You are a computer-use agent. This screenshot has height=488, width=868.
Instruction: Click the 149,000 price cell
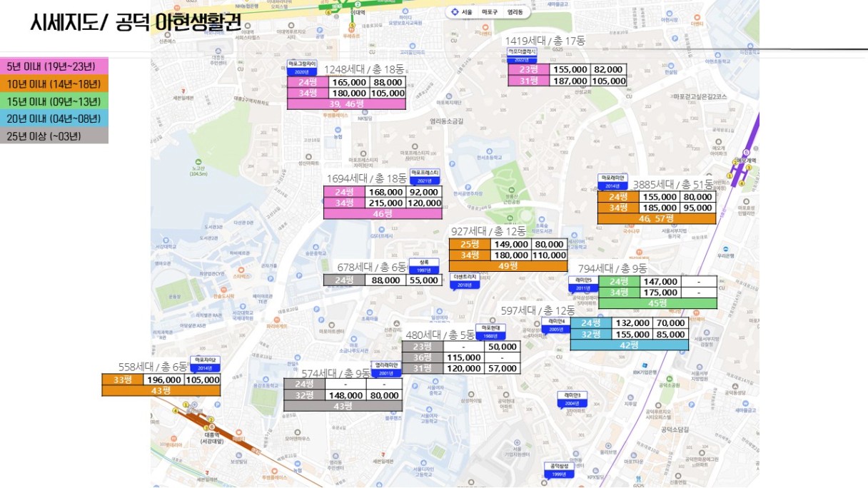(x=511, y=244)
